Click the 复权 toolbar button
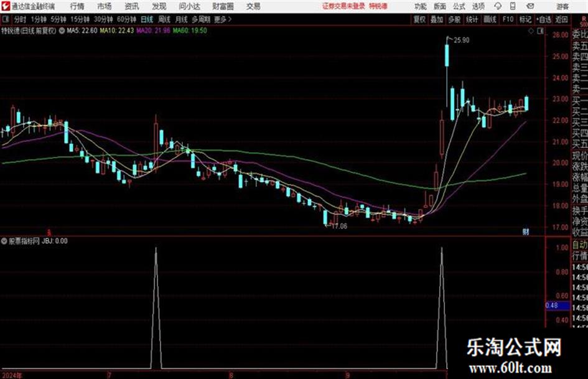588x379 pixels. (x=419, y=19)
